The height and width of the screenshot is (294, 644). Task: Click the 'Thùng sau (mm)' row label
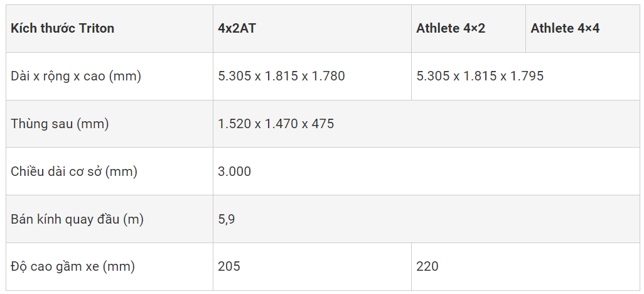[60, 124]
